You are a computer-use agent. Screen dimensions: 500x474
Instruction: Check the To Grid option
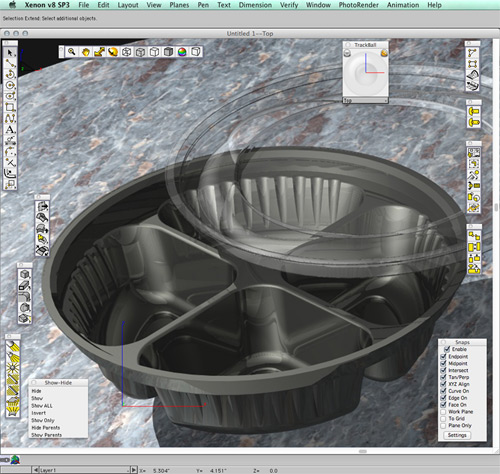(443, 419)
